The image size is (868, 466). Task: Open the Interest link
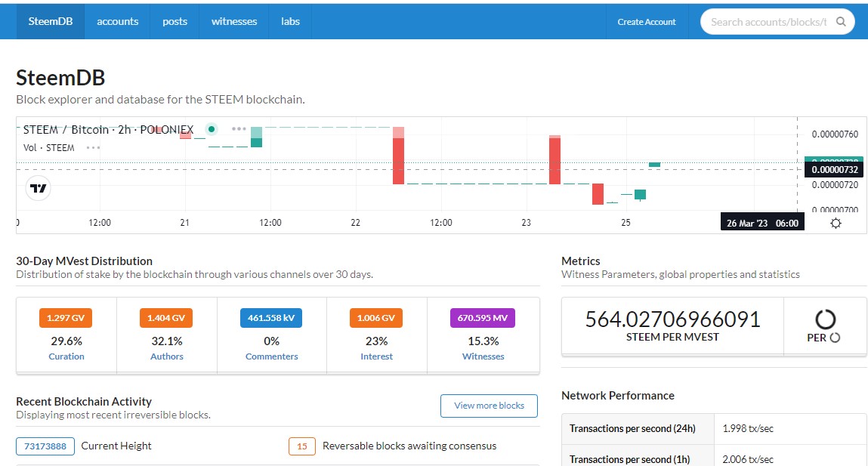(376, 356)
